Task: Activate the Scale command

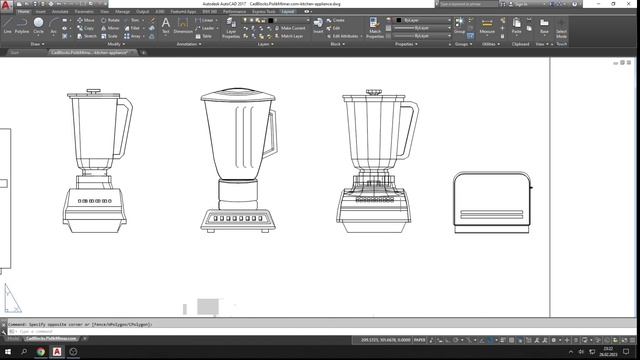Action: pos(109,36)
